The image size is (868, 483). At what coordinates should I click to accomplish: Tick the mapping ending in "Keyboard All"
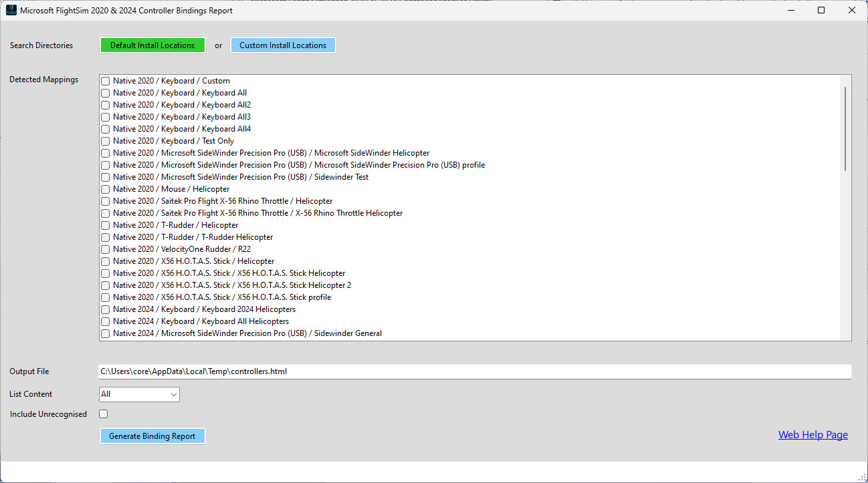(x=106, y=93)
